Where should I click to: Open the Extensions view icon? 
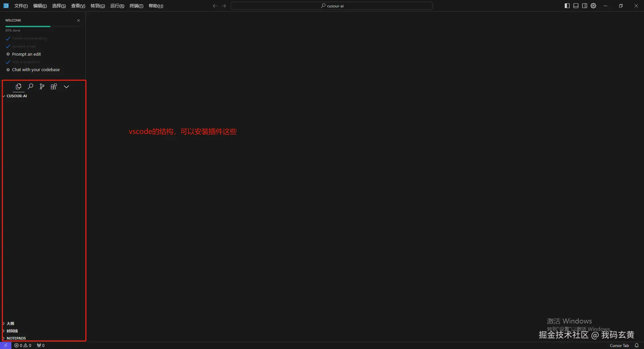[x=54, y=87]
